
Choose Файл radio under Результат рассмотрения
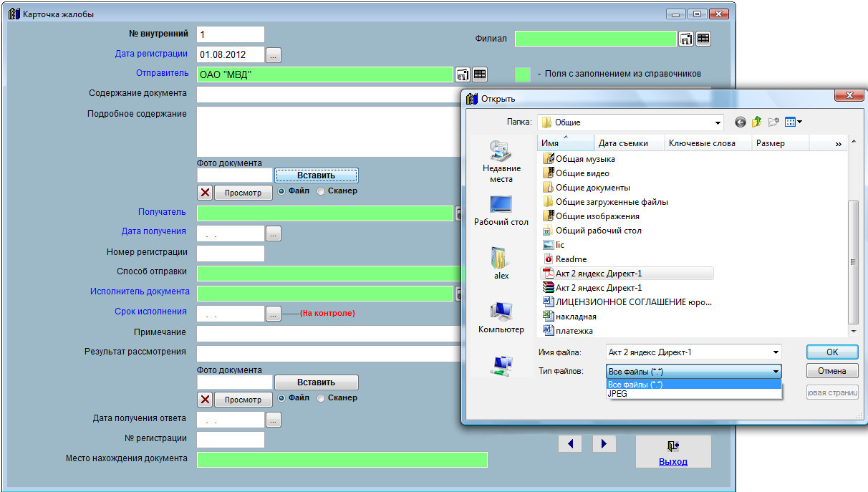click(281, 398)
